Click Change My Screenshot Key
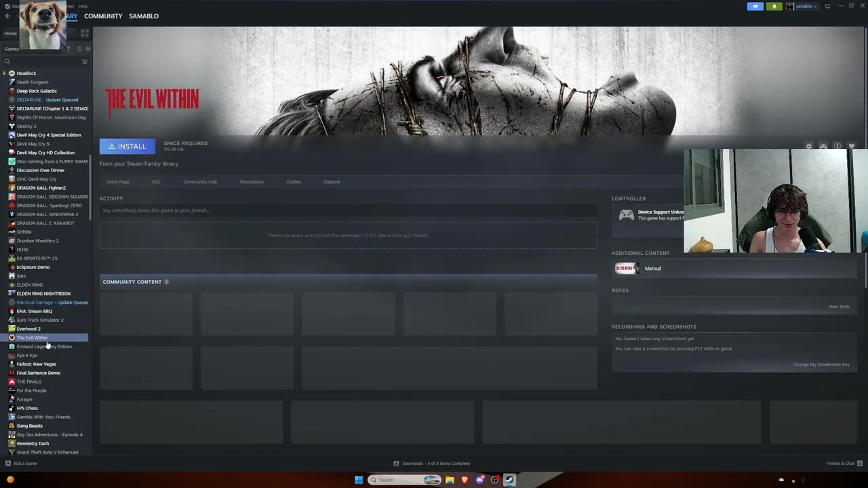868x488 pixels. point(821,365)
